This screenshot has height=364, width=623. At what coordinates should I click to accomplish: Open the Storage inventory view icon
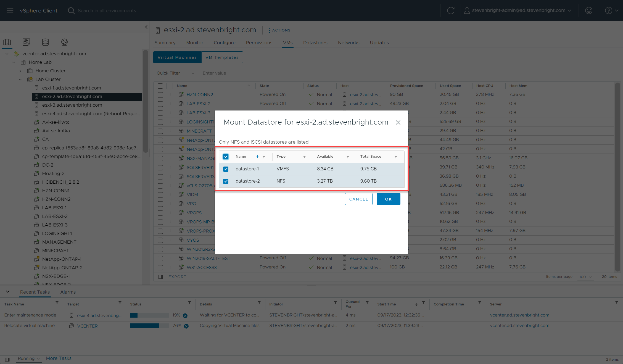pos(45,42)
